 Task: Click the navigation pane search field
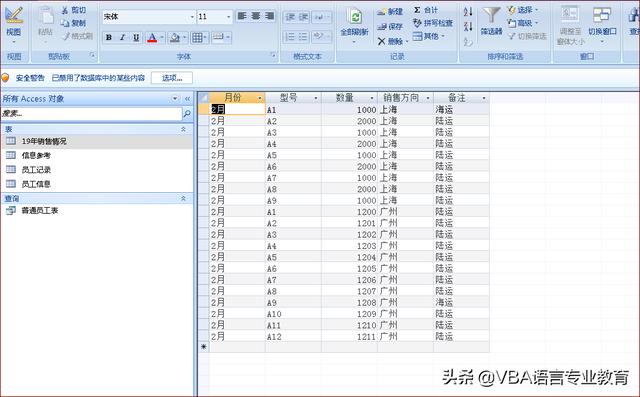point(91,114)
